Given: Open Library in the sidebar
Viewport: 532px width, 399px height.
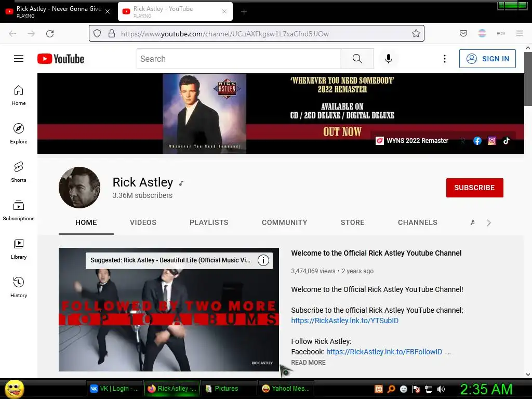Looking at the screenshot, I should click(19, 249).
